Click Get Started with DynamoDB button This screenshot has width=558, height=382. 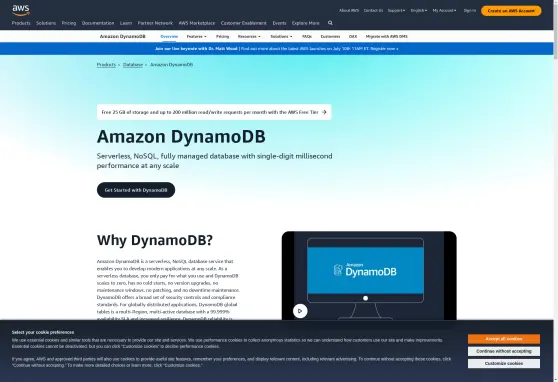click(136, 190)
